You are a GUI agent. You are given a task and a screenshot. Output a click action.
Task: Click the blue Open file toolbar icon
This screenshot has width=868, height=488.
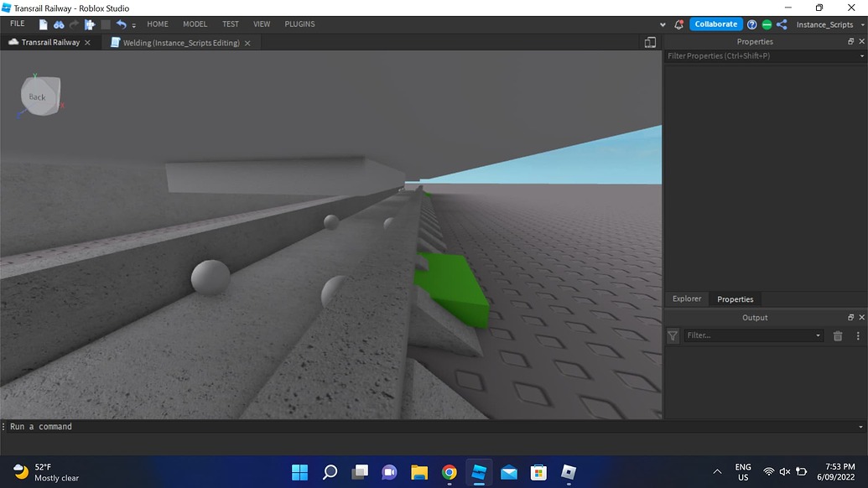coord(59,24)
